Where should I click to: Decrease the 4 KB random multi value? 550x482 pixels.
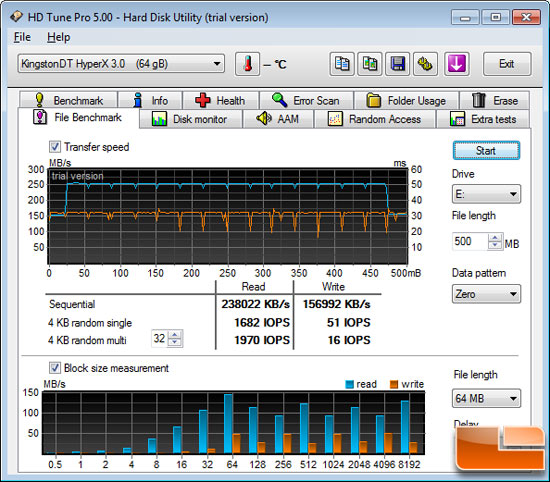click(x=175, y=342)
